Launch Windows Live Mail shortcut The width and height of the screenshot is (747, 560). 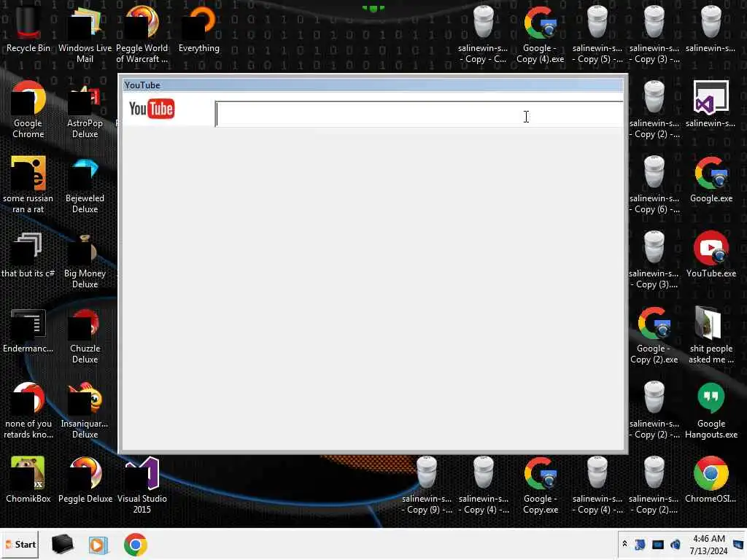tap(85, 34)
